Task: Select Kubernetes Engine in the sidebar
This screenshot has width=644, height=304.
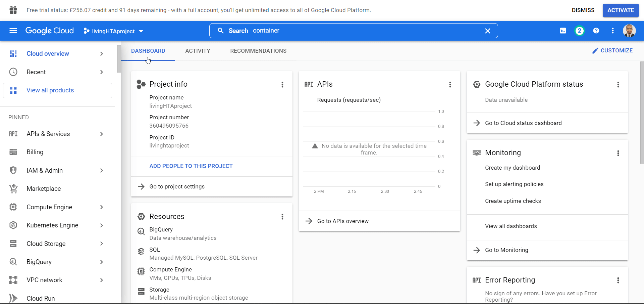Action: tap(52, 225)
